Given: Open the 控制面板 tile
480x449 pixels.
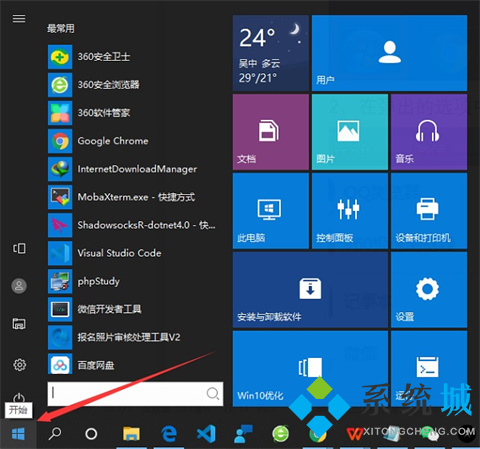Looking at the screenshot, I should [x=350, y=211].
